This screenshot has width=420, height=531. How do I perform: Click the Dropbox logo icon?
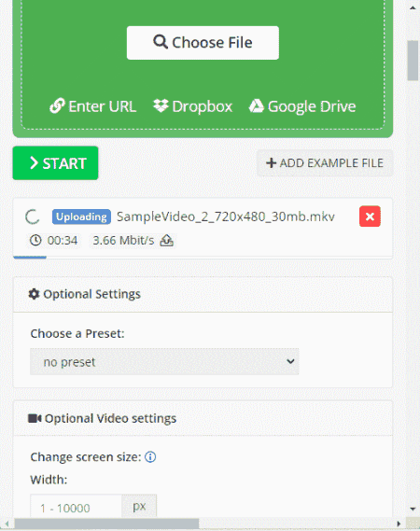point(161,105)
